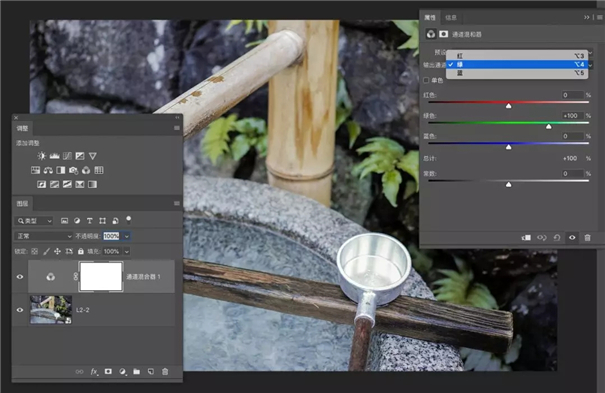Hide the L2-2 layer

20,310
